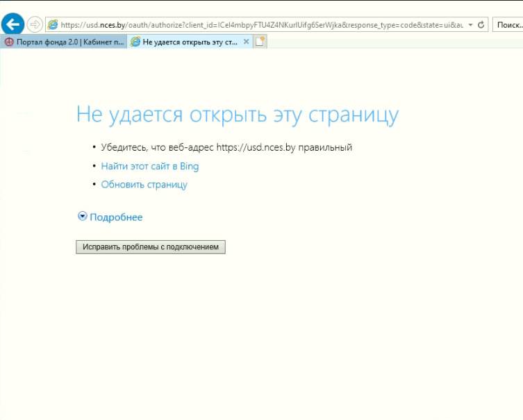Click the page icon in address bar

[53, 25]
